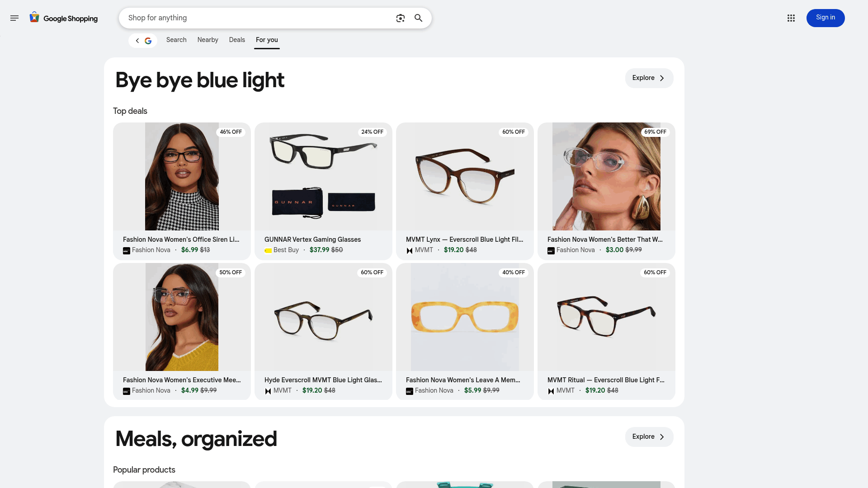Explore the Bye bye blue light section
Image resolution: width=868 pixels, height=488 pixels.
[649, 78]
